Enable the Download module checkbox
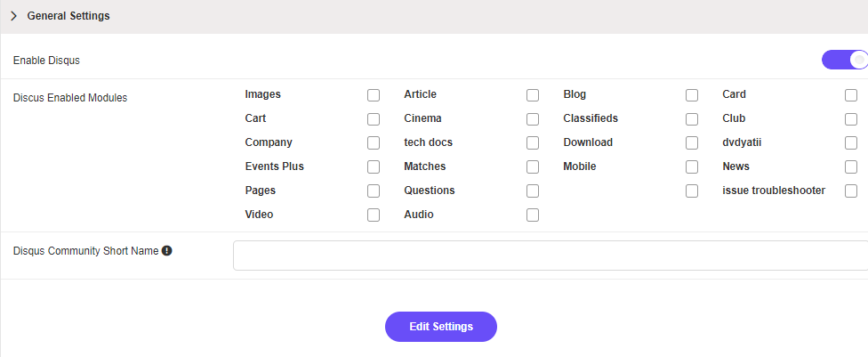 pos(692,143)
